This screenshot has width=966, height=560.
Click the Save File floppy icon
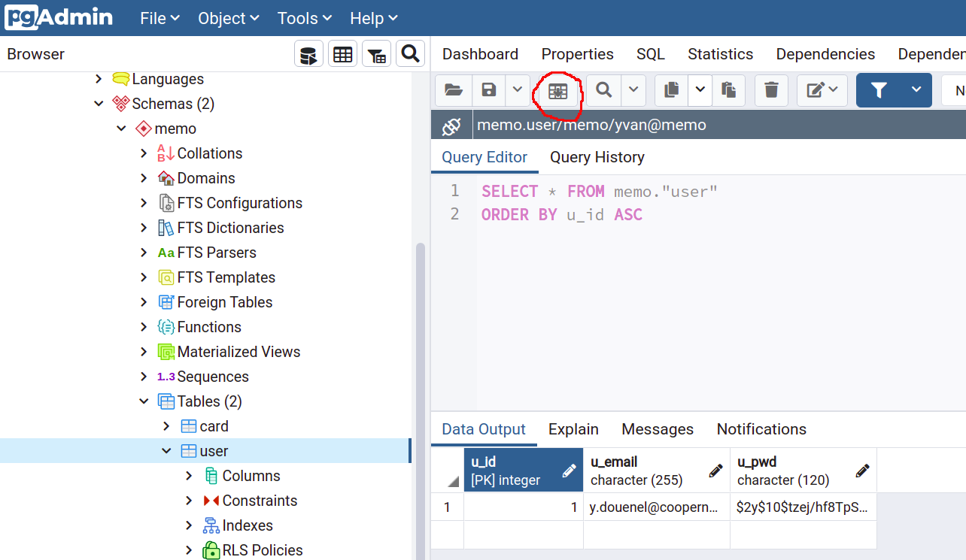489,90
